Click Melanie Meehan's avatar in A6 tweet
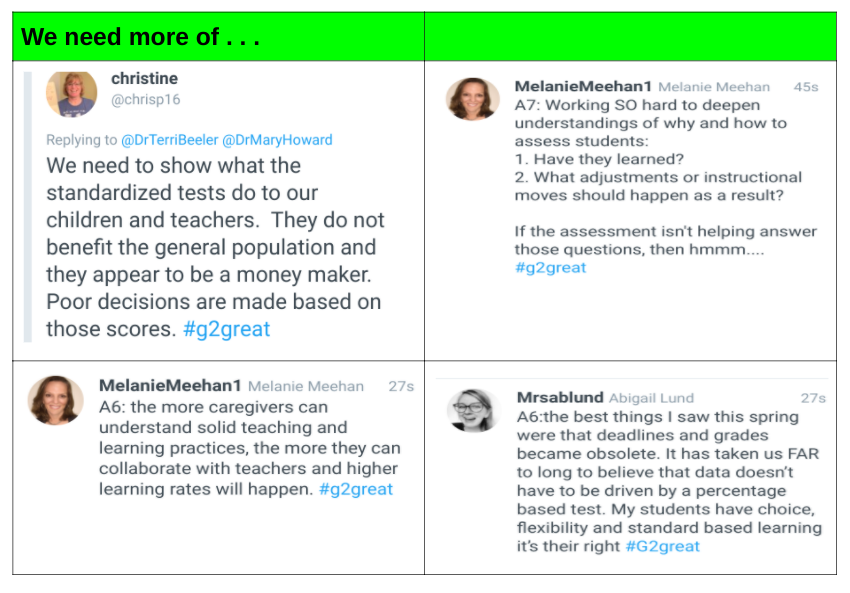The width and height of the screenshot is (850, 593). click(56, 400)
